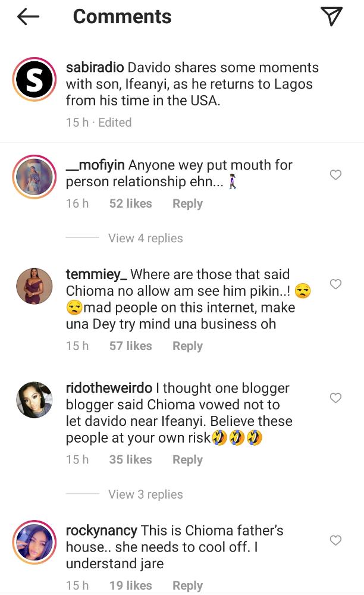Reply to __mofiyin's comment

pyautogui.click(x=187, y=203)
